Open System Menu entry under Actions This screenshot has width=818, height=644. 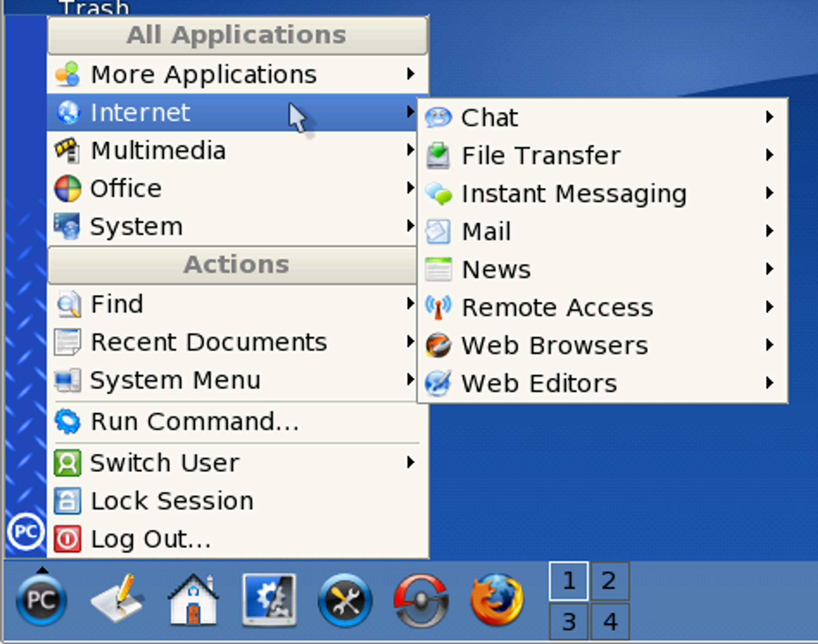pos(232,380)
